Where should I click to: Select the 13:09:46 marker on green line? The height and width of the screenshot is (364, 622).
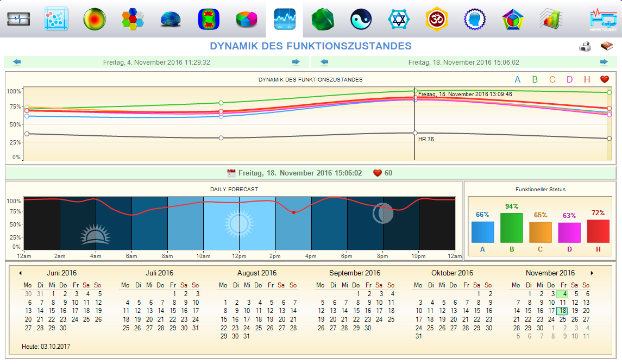click(415, 91)
